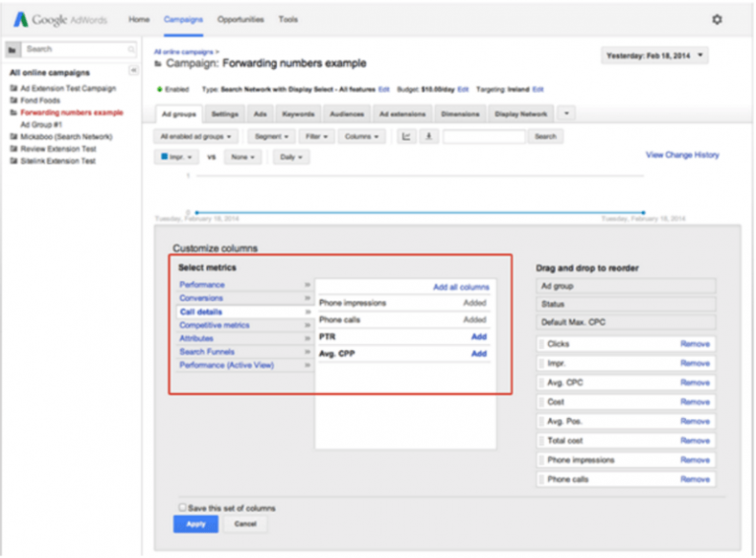The width and height of the screenshot is (756, 558).
Task: Remove the Phone impressions column
Action: tap(695, 459)
